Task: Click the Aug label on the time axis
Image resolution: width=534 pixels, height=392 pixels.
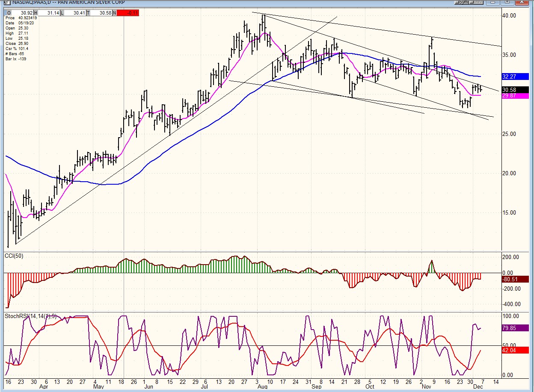Action: 262,386
